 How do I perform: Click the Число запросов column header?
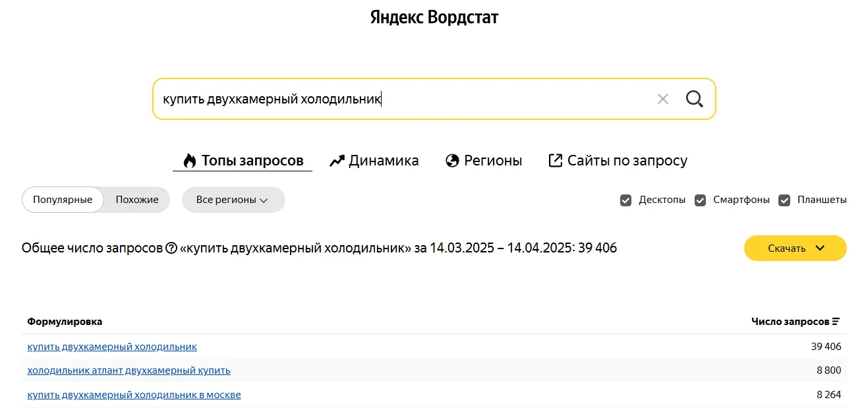point(790,322)
